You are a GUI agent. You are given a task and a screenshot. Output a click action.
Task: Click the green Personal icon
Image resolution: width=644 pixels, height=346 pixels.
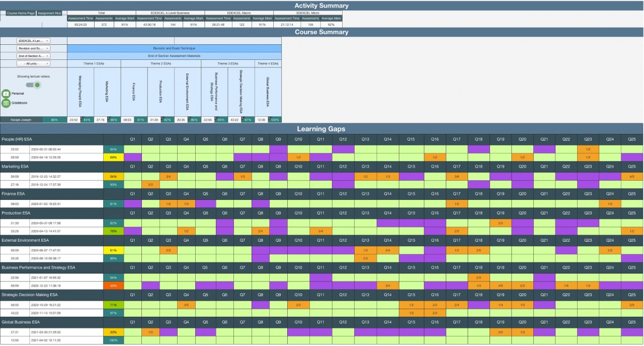(6, 94)
